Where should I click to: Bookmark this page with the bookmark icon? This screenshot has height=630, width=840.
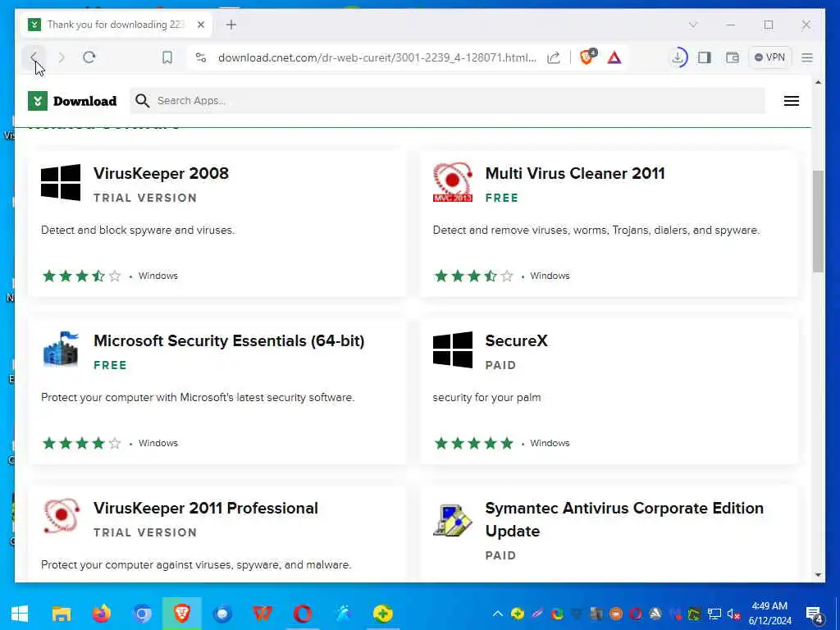167,57
